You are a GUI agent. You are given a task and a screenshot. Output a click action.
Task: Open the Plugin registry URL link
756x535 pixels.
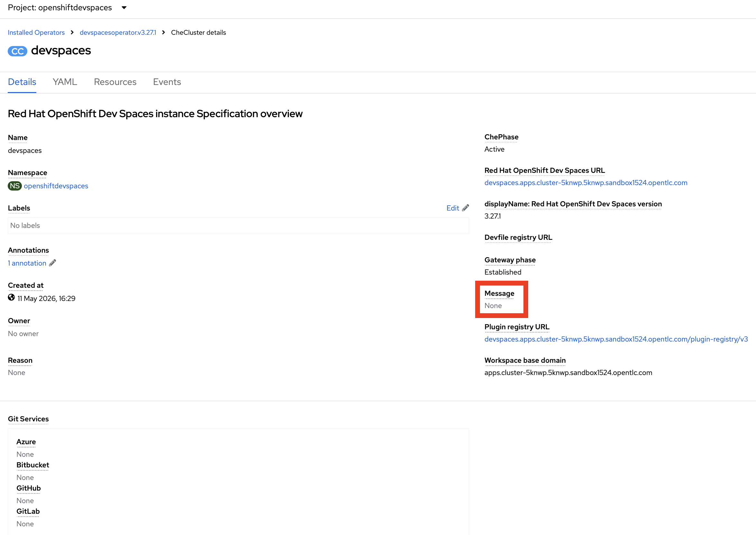pos(616,339)
